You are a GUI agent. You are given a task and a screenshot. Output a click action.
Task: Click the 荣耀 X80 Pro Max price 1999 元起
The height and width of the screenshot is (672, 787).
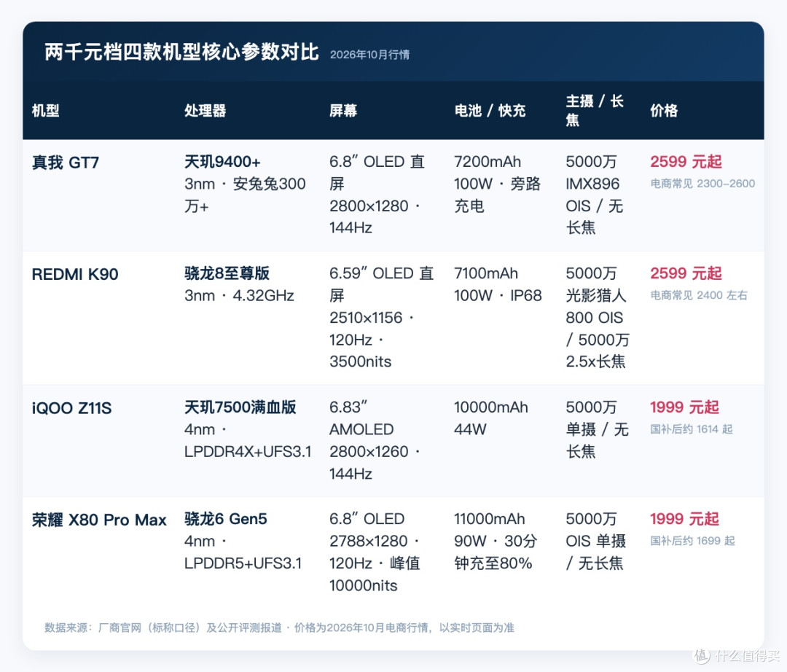[x=684, y=518]
